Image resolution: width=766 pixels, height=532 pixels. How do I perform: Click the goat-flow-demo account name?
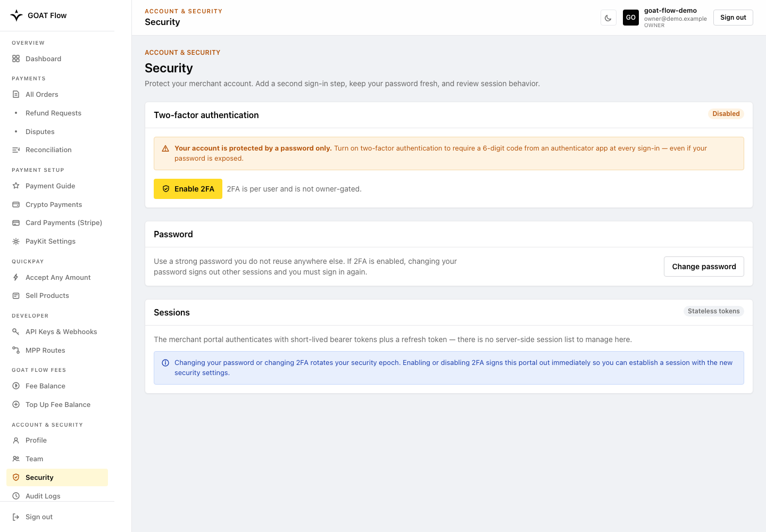tap(670, 11)
